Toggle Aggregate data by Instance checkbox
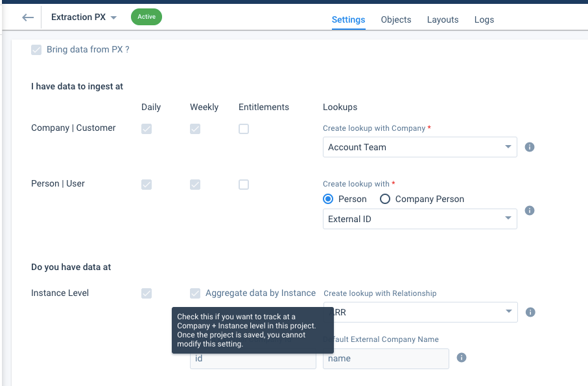The height and width of the screenshot is (386, 588). click(x=195, y=293)
